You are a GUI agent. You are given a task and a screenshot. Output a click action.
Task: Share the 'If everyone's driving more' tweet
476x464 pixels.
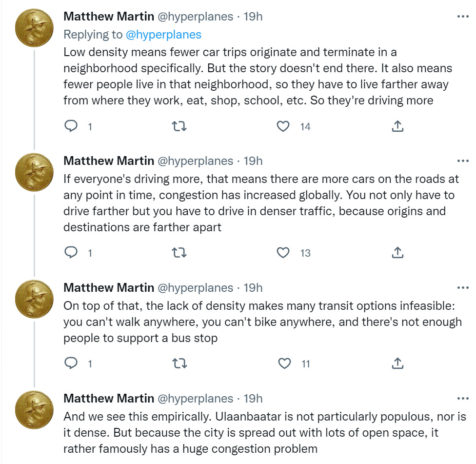(x=397, y=253)
